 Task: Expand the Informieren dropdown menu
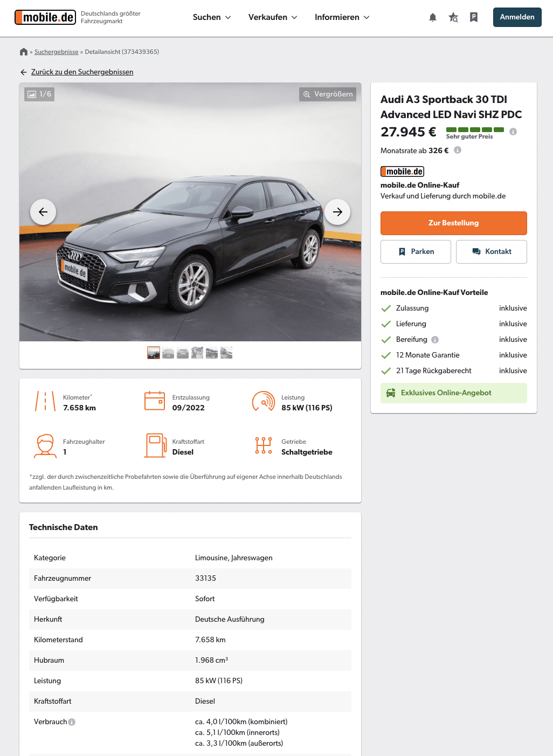click(x=342, y=17)
